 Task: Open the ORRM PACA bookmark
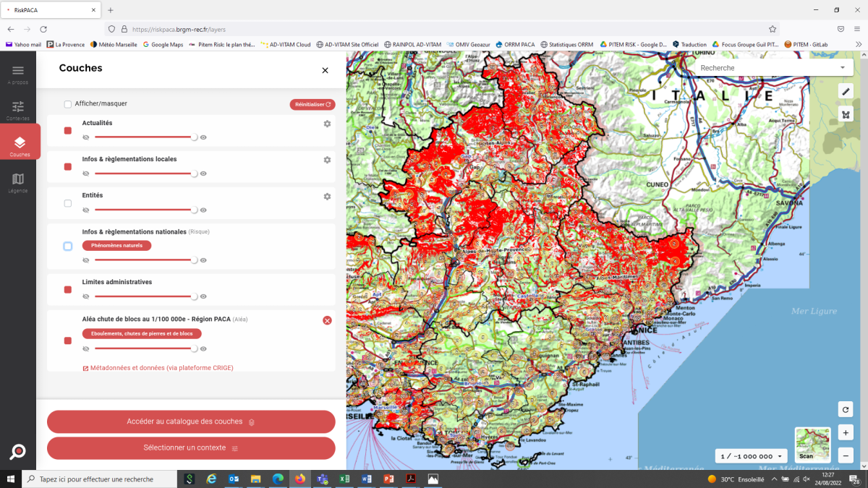coord(514,44)
